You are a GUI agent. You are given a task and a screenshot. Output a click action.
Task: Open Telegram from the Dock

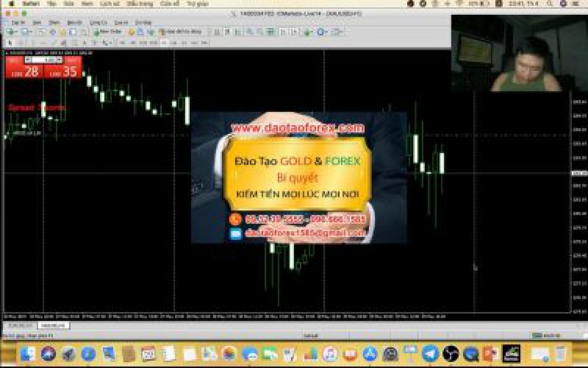430,353
